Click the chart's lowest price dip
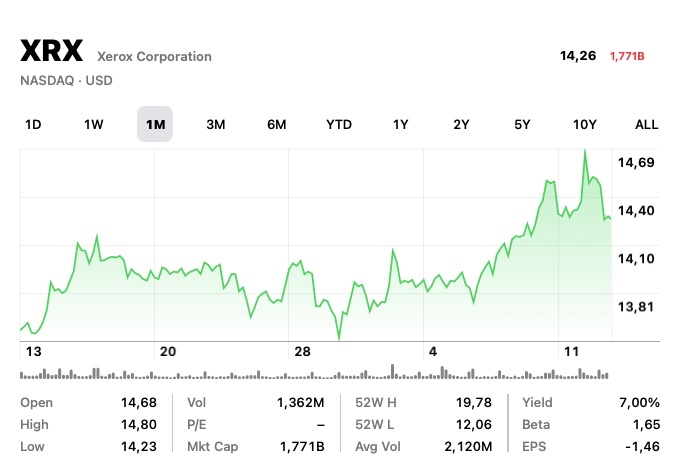This screenshot has width=681, height=472. pos(339,338)
